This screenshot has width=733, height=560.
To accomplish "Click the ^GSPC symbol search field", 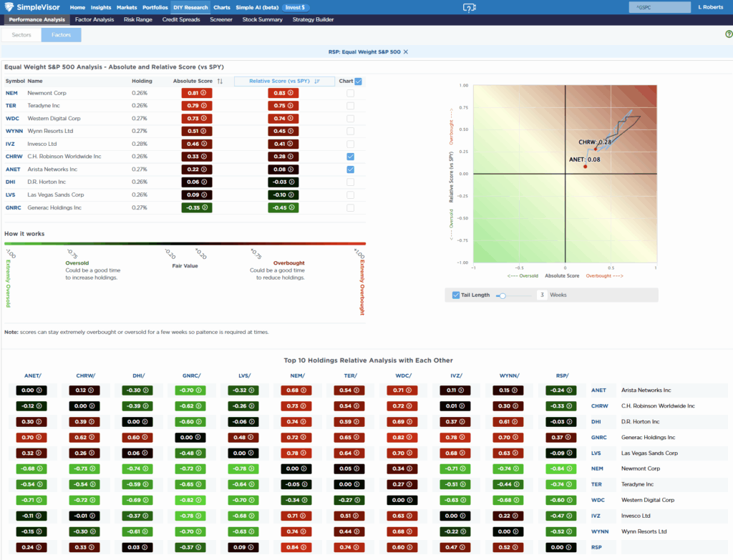I will [659, 7].
